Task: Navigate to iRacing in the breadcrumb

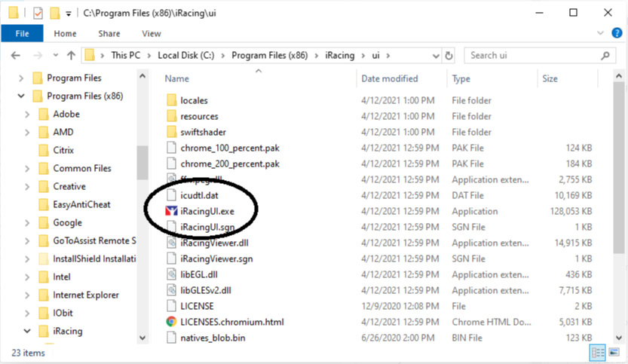Action: coord(339,55)
